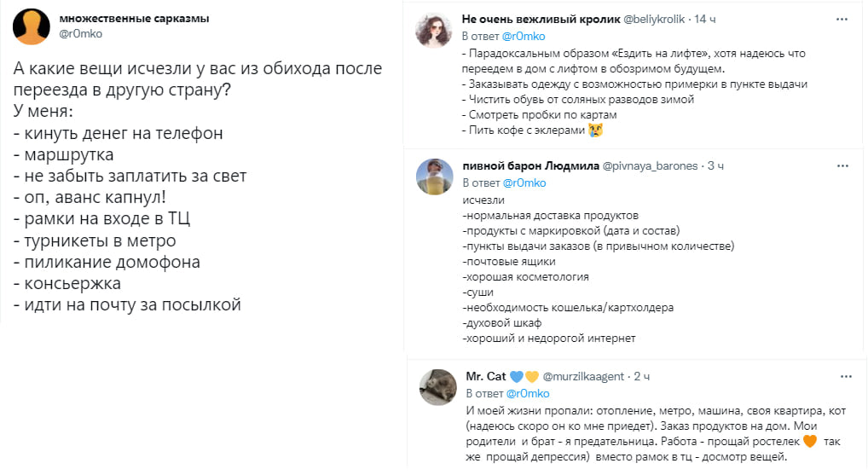Open the more-options menu on Mr. Cat's reply
This screenshot has height=475, width=868.
846,376
